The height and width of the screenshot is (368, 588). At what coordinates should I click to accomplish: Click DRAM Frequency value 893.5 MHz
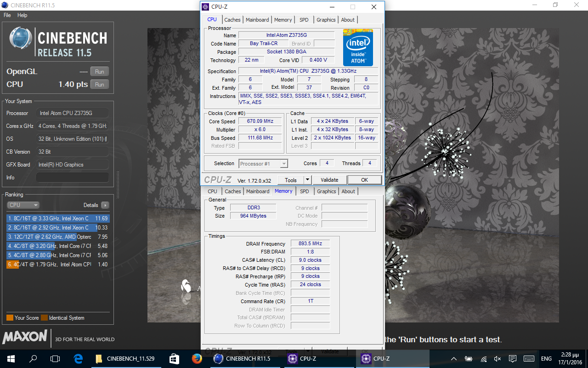(x=310, y=244)
